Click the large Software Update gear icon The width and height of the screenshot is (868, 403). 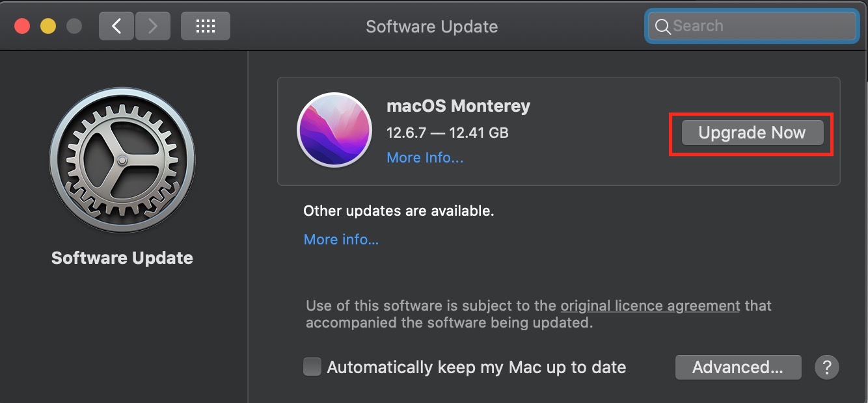pos(122,160)
